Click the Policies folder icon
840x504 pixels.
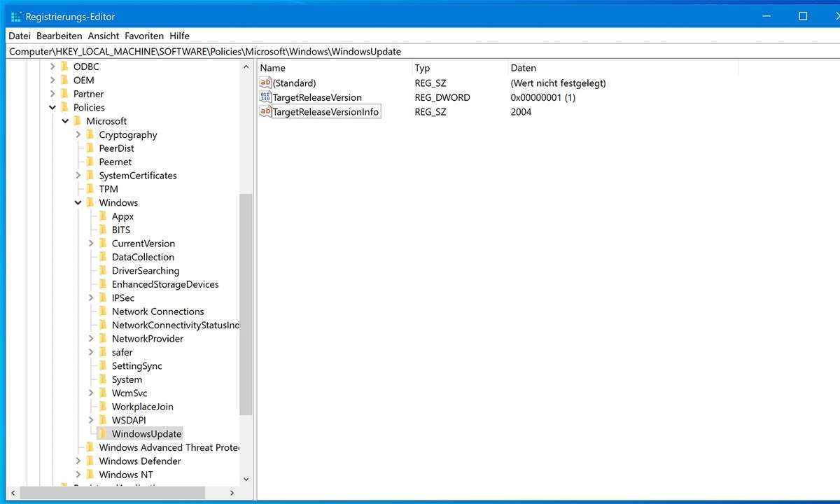click(65, 107)
